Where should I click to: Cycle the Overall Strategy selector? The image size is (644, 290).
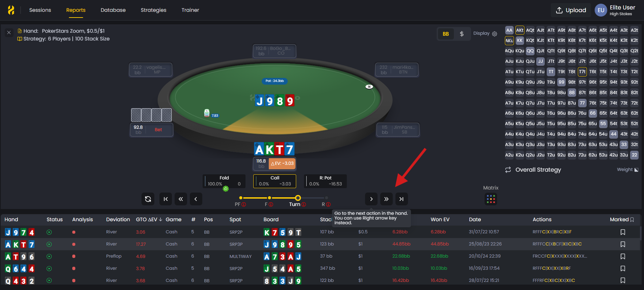(x=508, y=170)
